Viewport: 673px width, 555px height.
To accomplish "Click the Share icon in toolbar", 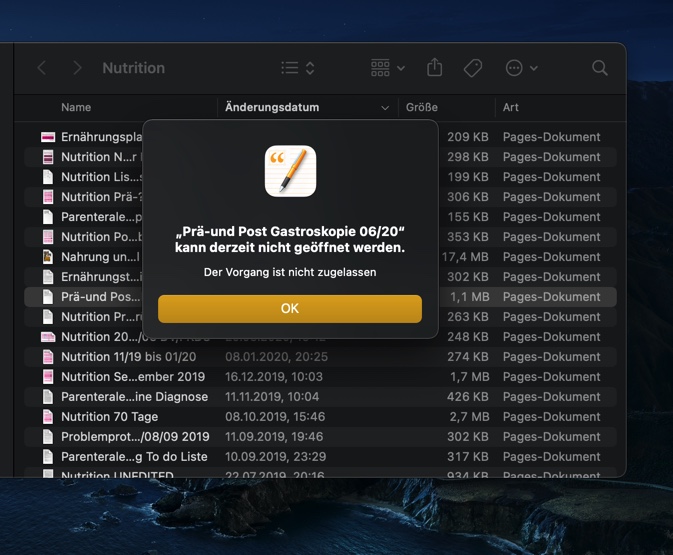I will tap(434, 68).
